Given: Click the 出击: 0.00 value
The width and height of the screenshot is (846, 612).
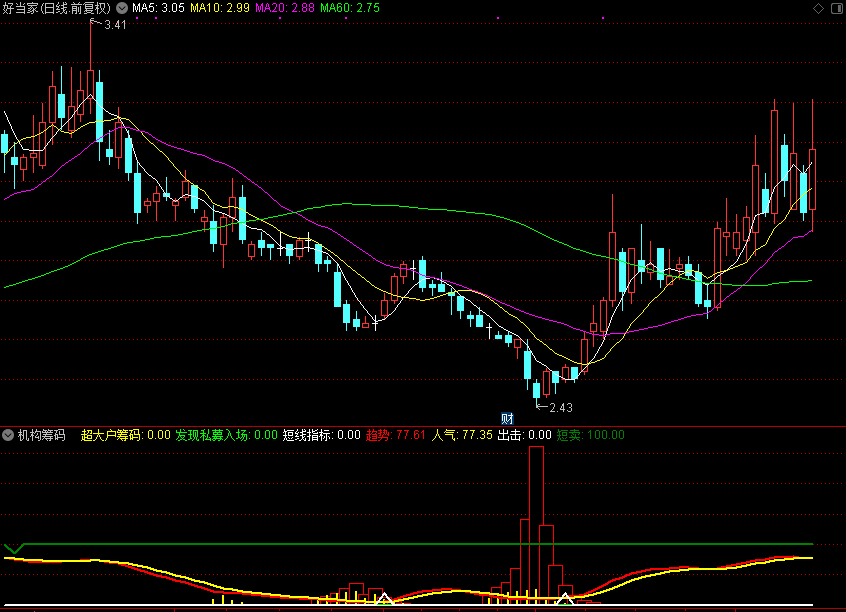Looking at the screenshot, I should point(524,435).
